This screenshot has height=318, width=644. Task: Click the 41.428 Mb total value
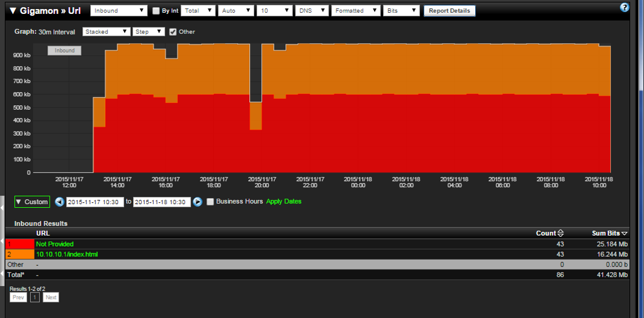(613, 275)
